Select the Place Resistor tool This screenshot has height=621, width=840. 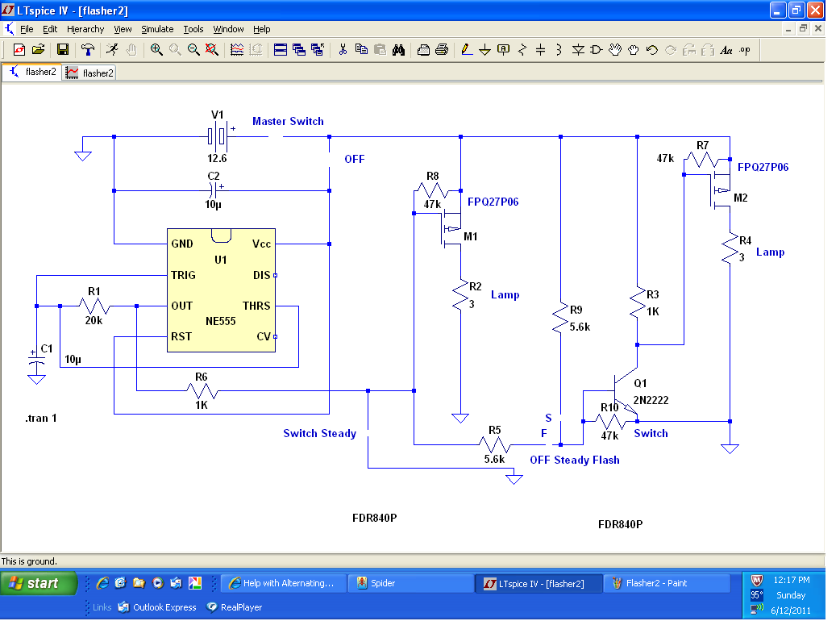click(x=522, y=50)
